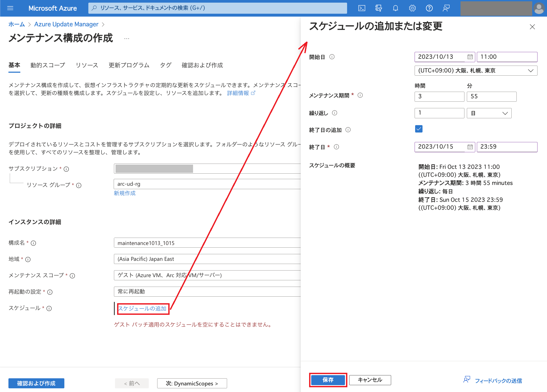Open the Azure portal hamburger menu
The width and height of the screenshot is (547, 392).
click(10, 8)
